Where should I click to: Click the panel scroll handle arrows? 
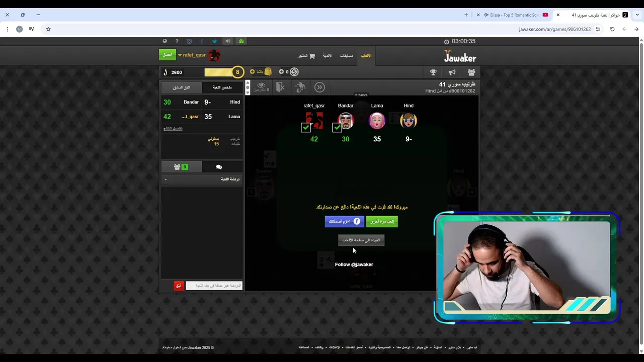click(x=247, y=87)
